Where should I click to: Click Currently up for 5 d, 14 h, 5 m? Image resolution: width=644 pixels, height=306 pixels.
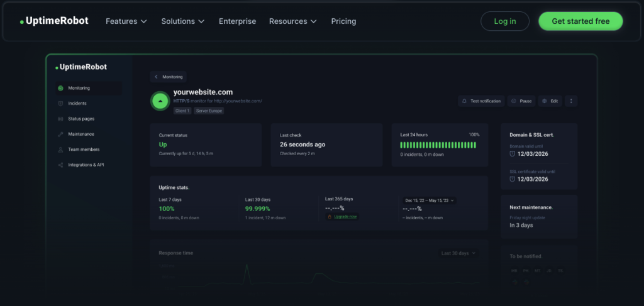pyautogui.click(x=186, y=153)
